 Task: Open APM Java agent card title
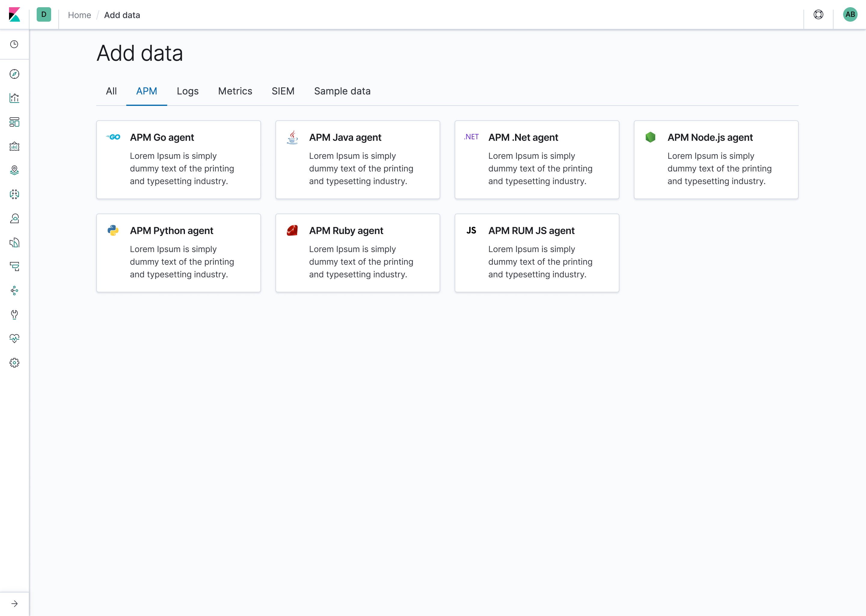click(x=345, y=137)
